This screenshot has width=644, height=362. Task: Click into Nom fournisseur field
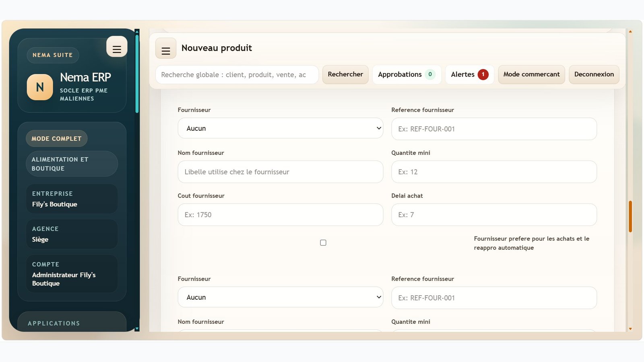(281, 172)
